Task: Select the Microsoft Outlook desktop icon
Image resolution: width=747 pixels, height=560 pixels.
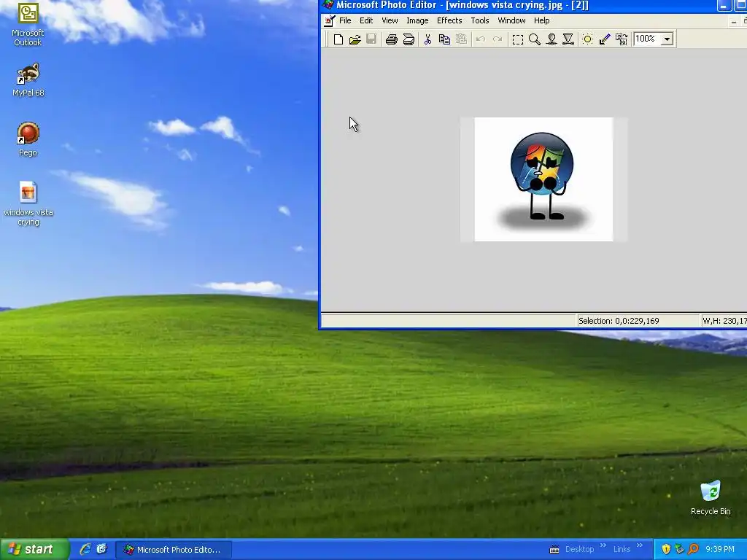Action: tap(28, 25)
